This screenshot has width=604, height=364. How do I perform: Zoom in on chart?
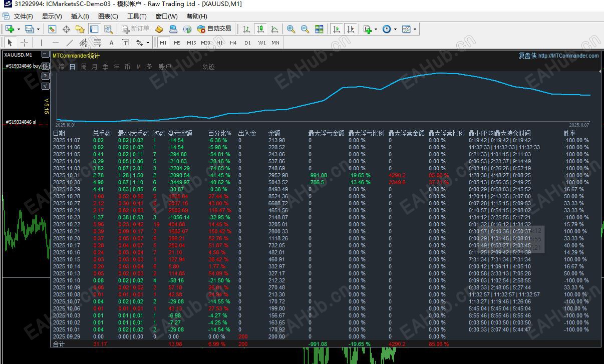tap(291, 29)
